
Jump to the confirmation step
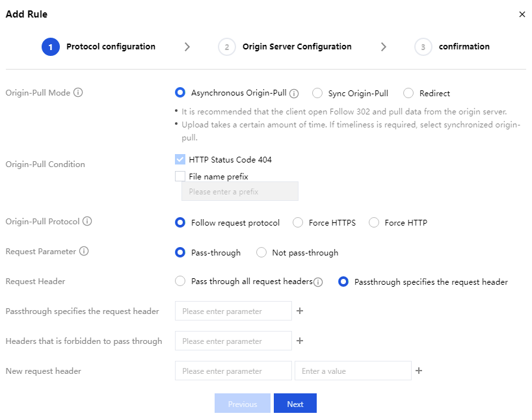(464, 47)
